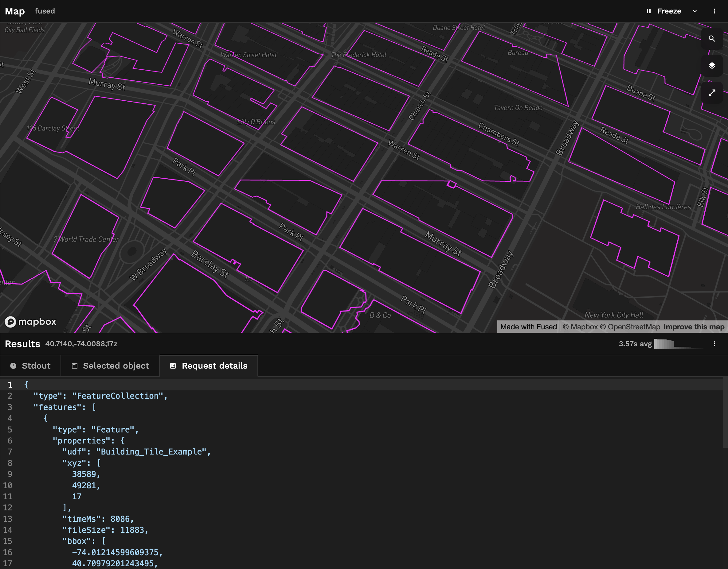This screenshot has width=728, height=569.
Task: Click the "xyz": [ line
Action: 82,463
